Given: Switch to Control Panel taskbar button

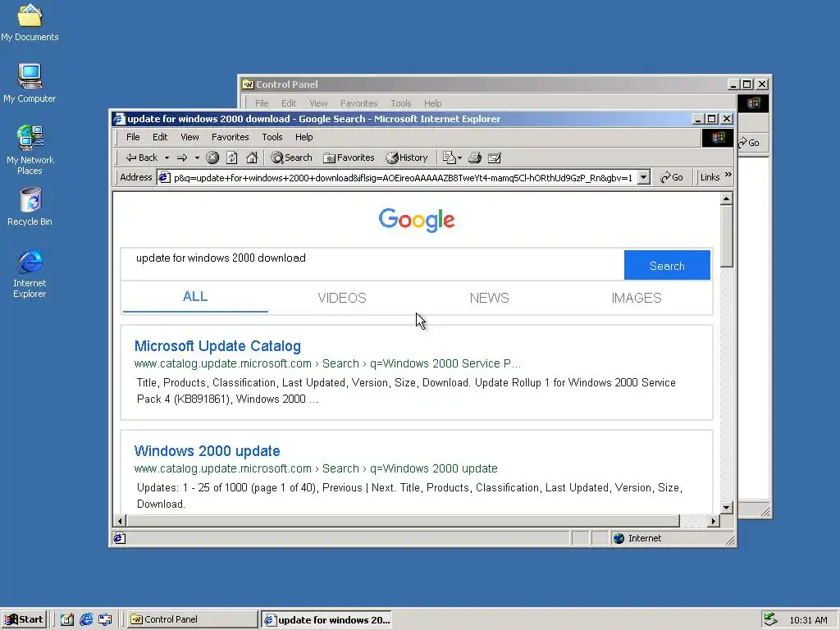Looking at the screenshot, I should 192,619.
